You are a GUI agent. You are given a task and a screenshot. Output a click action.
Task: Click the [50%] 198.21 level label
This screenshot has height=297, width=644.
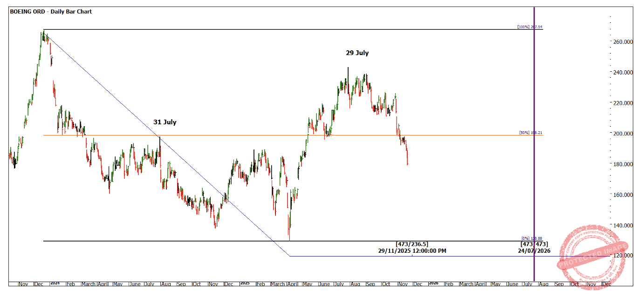coord(530,133)
